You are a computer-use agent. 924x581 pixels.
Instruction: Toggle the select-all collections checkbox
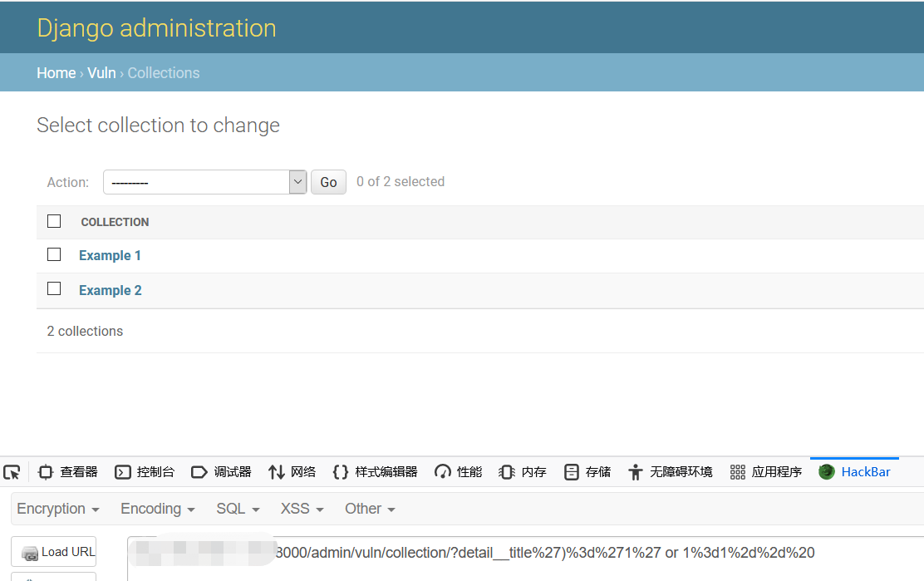pos(54,221)
